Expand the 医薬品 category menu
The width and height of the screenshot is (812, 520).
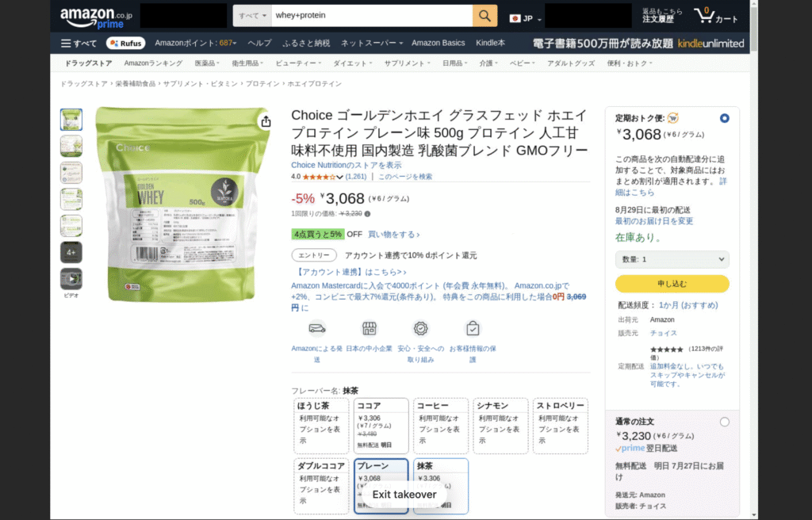click(207, 63)
